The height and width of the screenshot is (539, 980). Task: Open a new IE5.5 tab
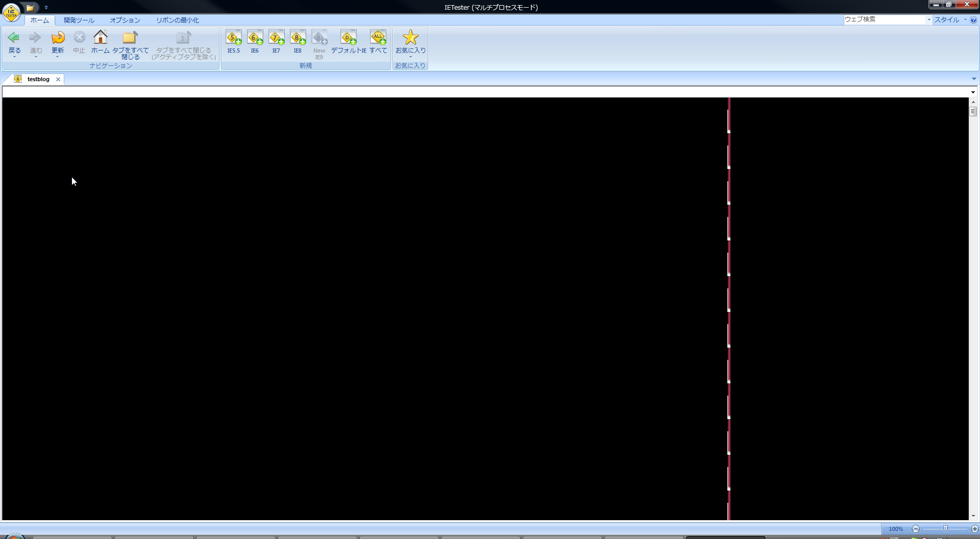click(x=234, y=42)
